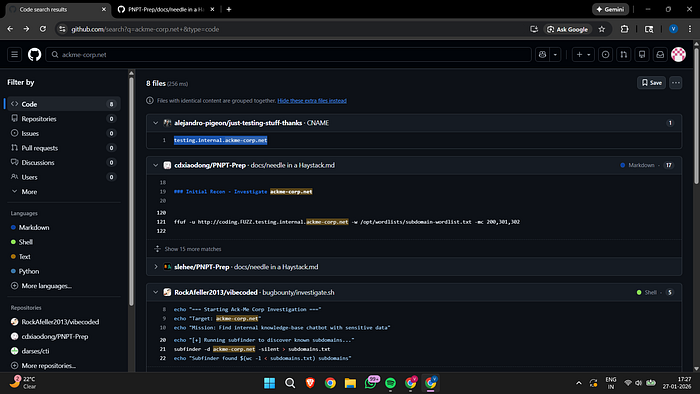This screenshot has width=700, height=394.
Task: Open alejandro-pigeon/just-testing-stuff-thanks repository link
Action: (238, 123)
